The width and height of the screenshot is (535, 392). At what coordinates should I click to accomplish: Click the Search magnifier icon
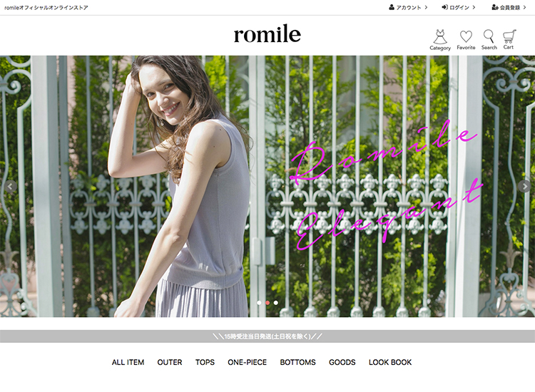(x=489, y=36)
